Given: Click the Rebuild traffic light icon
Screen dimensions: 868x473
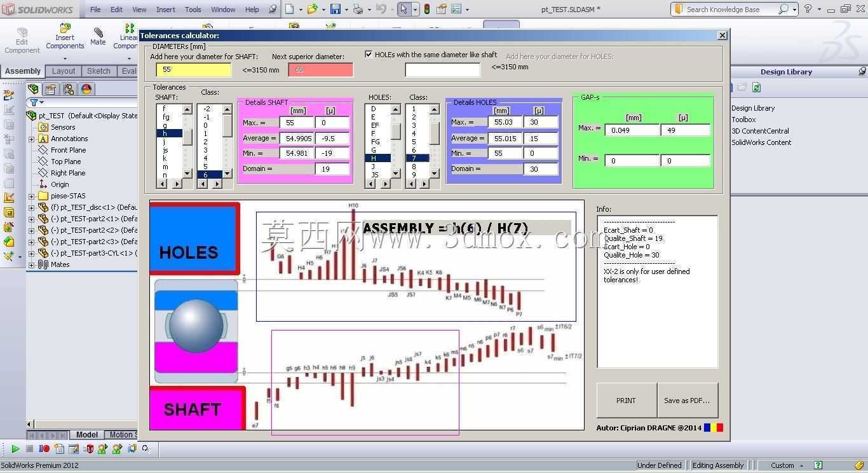Looking at the screenshot, I should coord(426,9).
